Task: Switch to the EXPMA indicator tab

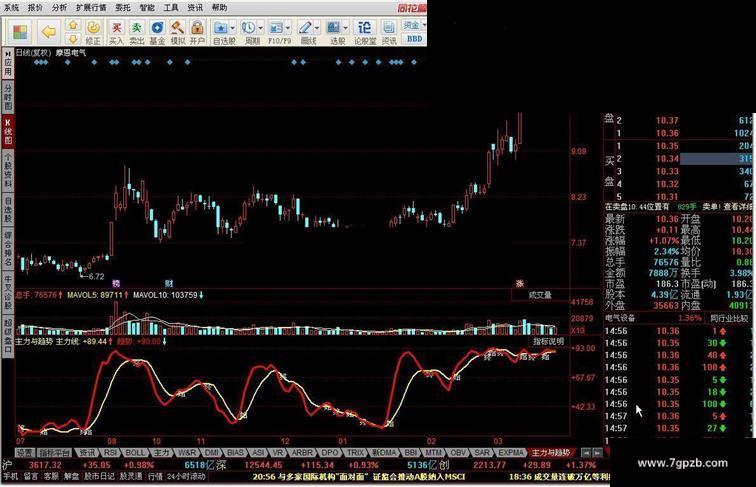Action: click(511, 453)
